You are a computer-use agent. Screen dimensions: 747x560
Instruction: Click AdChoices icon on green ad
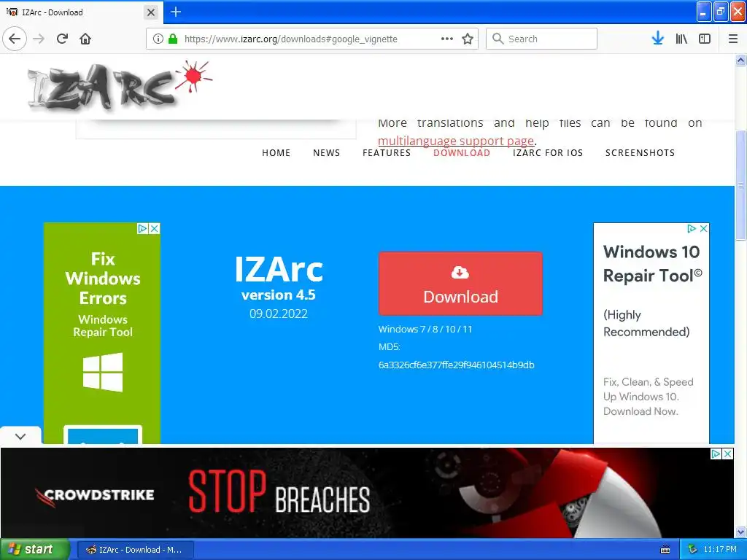click(x=142, y=228)
